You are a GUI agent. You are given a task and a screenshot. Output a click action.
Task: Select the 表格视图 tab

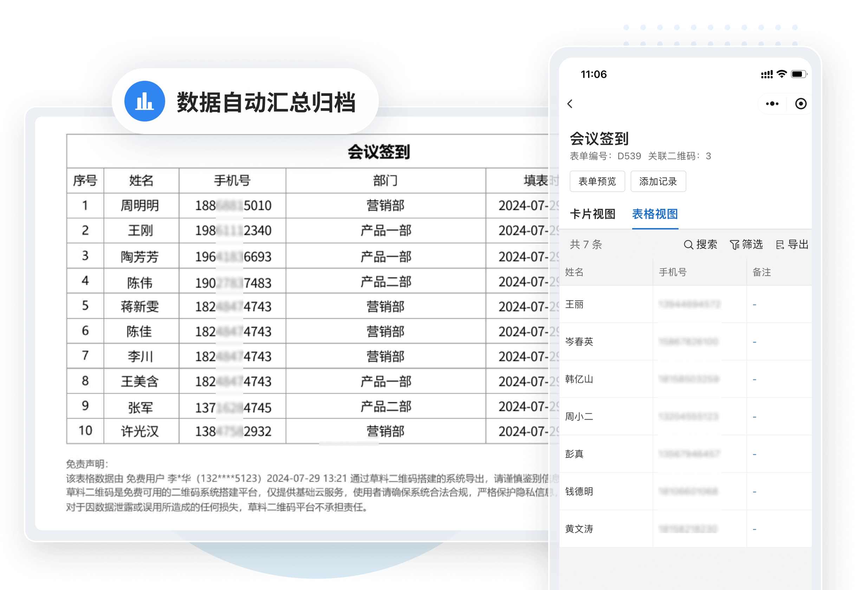point(655,215)
